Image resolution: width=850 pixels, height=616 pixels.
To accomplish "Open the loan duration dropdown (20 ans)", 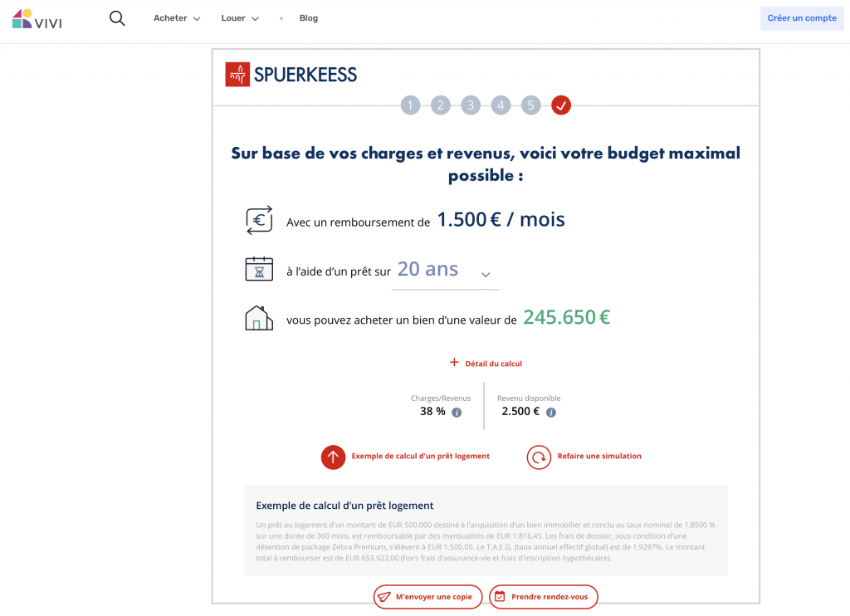I will (x=444, y=271).
